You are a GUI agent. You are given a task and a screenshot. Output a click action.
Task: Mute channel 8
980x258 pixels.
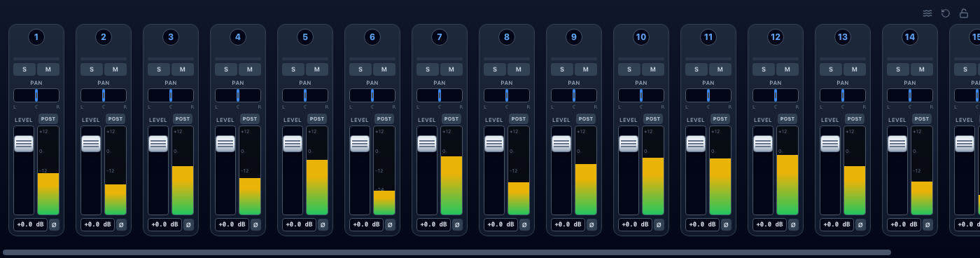[x=519, y=69]
